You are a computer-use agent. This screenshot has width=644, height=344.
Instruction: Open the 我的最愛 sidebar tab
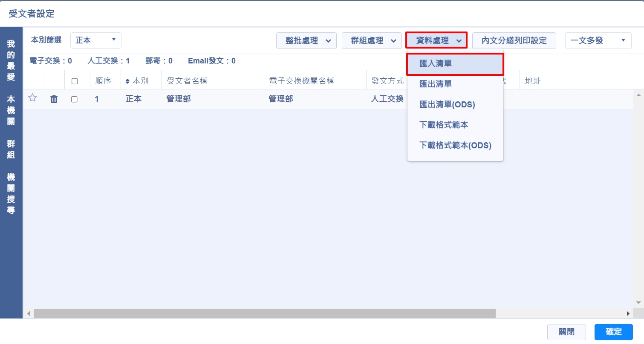coord(11,60)
